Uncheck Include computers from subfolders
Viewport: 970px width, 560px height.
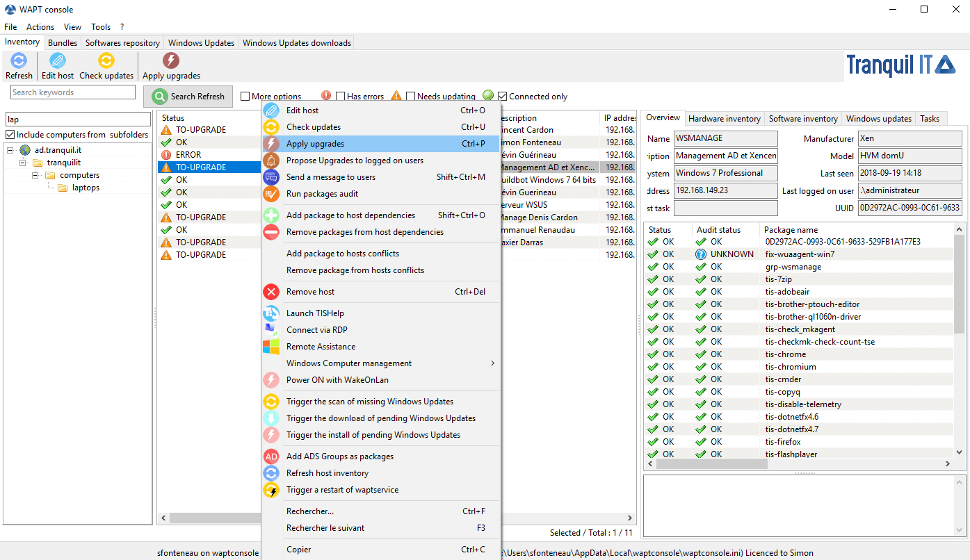click(x=10, y=135)
